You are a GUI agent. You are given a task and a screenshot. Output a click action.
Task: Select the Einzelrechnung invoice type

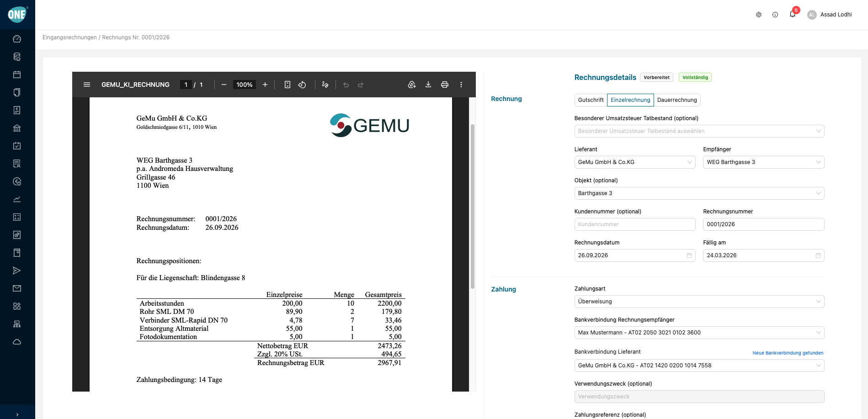click(630, 100)
